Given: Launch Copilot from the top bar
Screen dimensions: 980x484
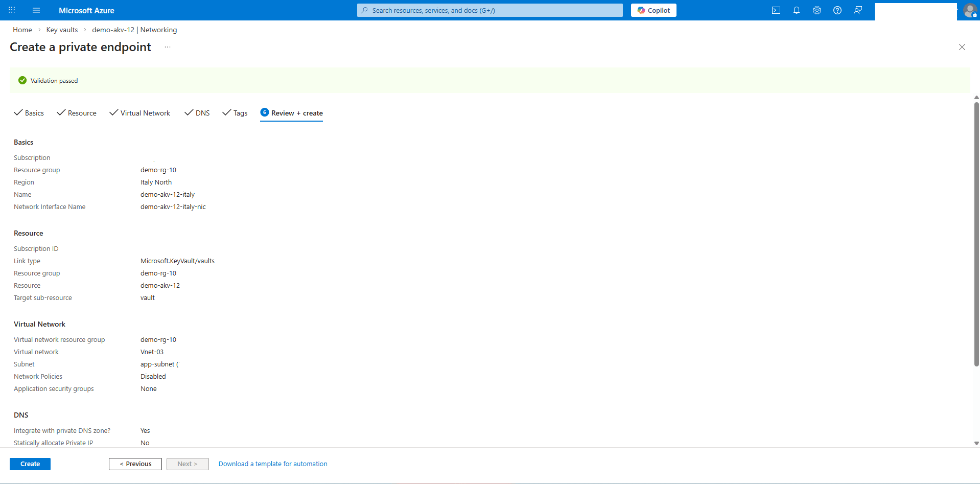Looking at the screenshot, I should (x=654, y=10).
